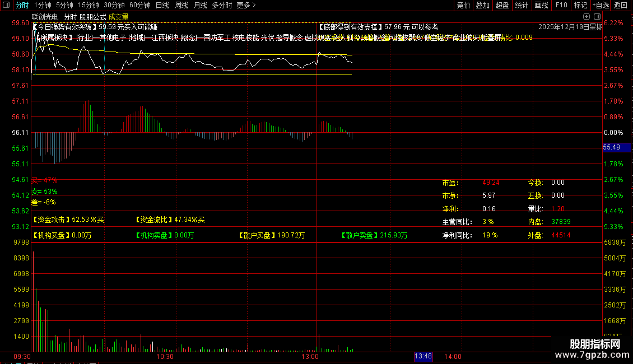This screenshot has width=633, height=364.
Task: Switch to the 5分钟 chart period
Action: pyautogui.click(x=64, y=5)
